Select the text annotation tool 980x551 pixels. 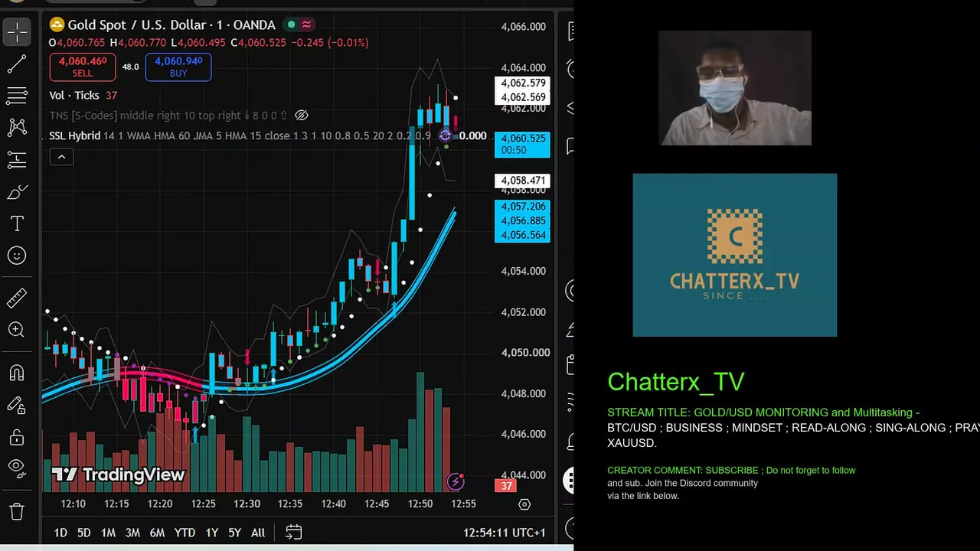click(x=17, y=223)
